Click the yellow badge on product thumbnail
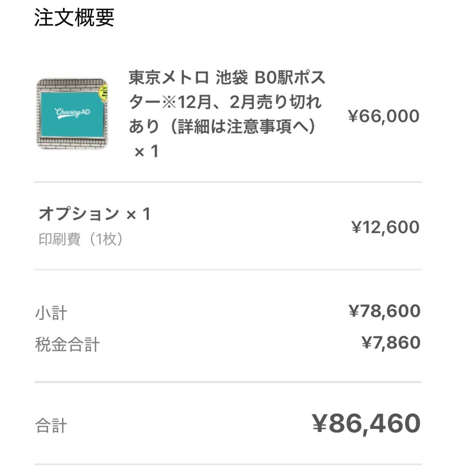This screenshot has width=456, height=476. pos(103,92)
